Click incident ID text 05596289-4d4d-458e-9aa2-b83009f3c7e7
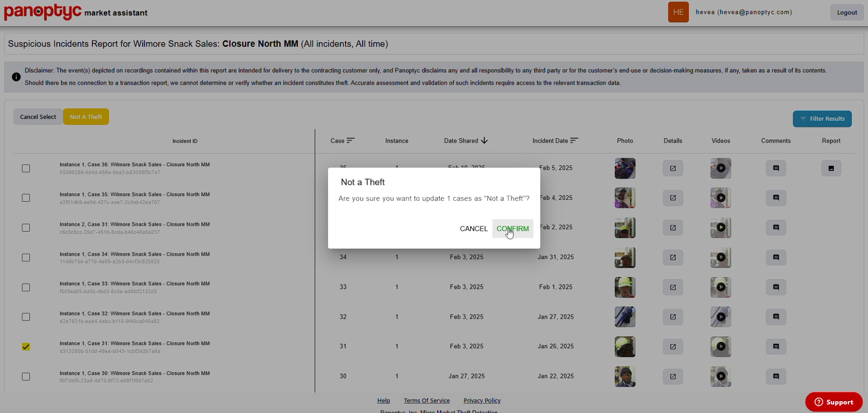This screenshot has width=868, height=413. click(110, 172)
